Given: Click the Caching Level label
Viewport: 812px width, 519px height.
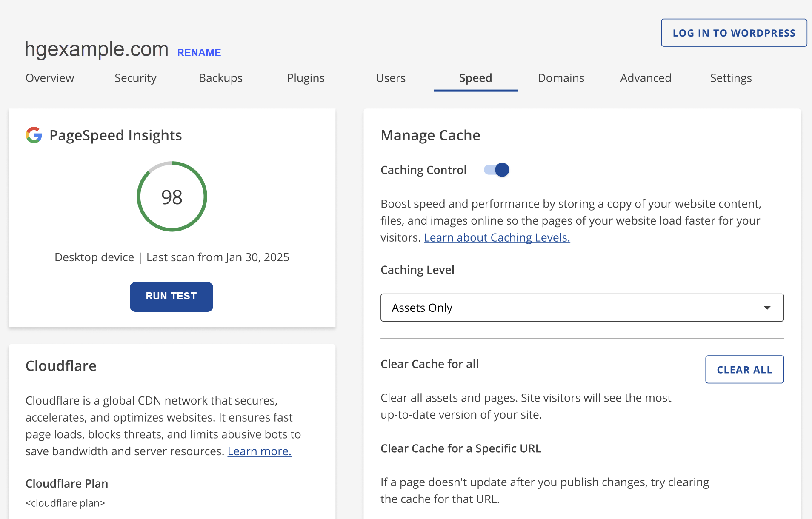Looking at the screenshot, I should tap(417, 270).
